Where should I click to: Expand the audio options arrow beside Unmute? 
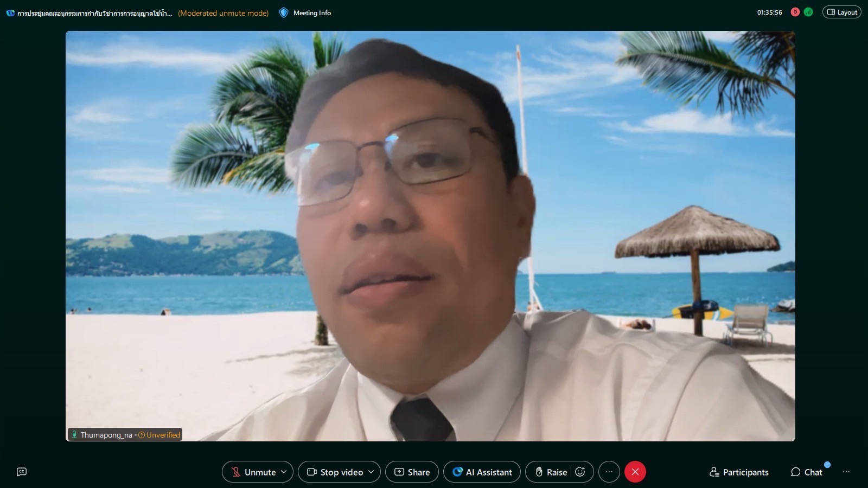click(284, 472)
